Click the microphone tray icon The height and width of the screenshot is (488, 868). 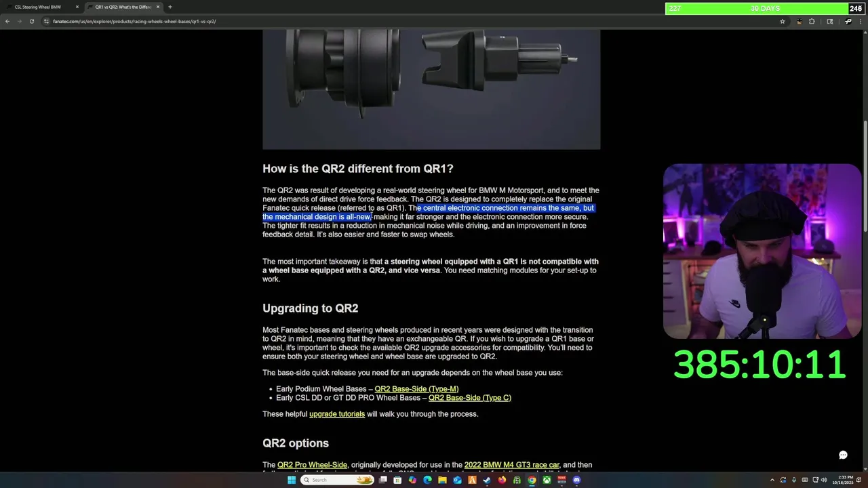[x=794, y=480]
